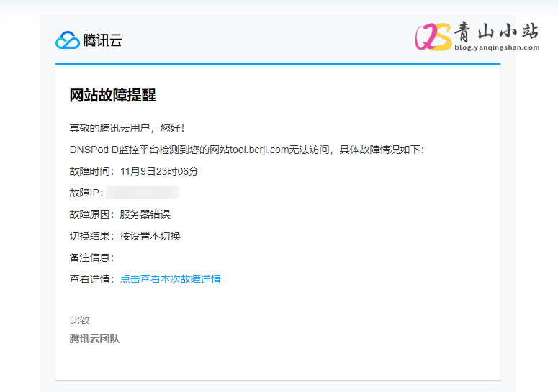The height and width of the screenshot is (392, 558).
Task: Click the 备注信息 label
Action: coord(91,257)
